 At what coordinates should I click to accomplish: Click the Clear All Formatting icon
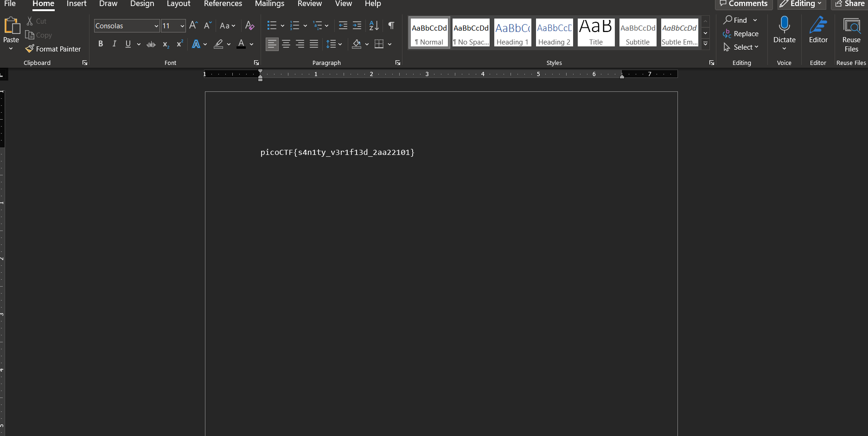point(249,26)
